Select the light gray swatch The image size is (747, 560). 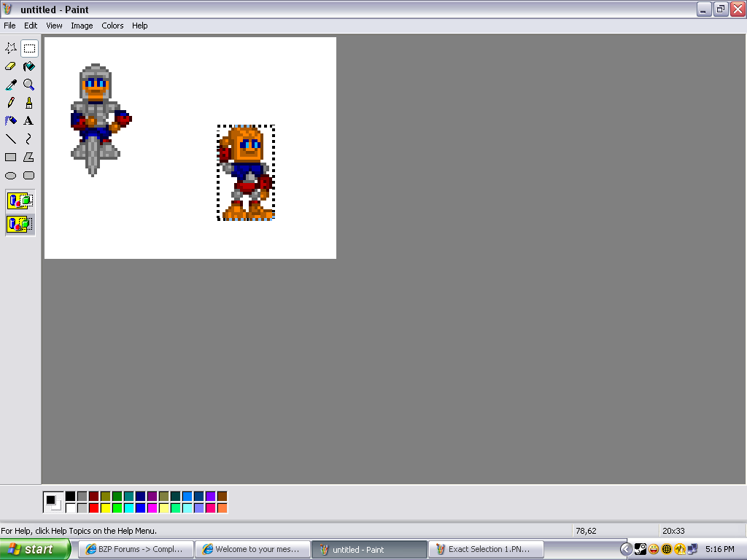click(x=82, y=508)
